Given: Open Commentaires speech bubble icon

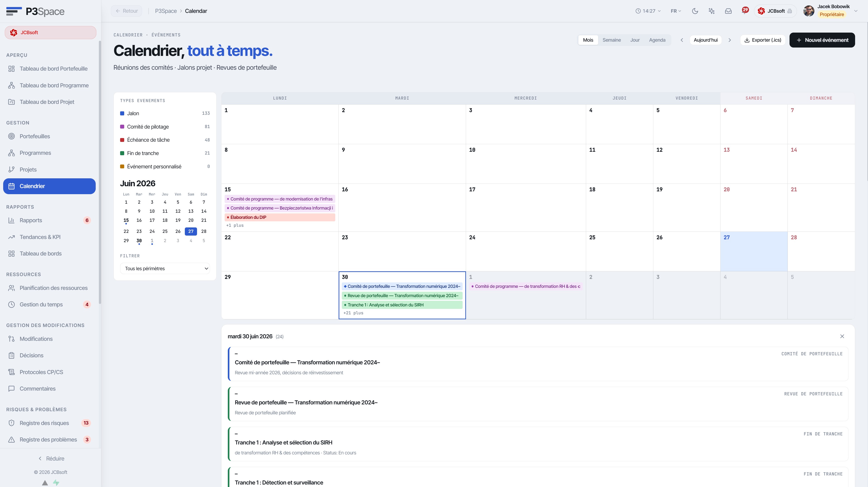Looking at the screenshot, I should pyautogui.click(x=12, y=389).
